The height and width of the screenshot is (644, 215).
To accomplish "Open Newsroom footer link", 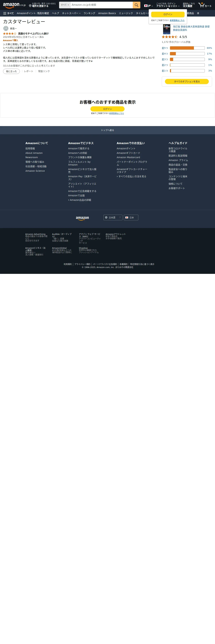I will (x=31, y=157).
